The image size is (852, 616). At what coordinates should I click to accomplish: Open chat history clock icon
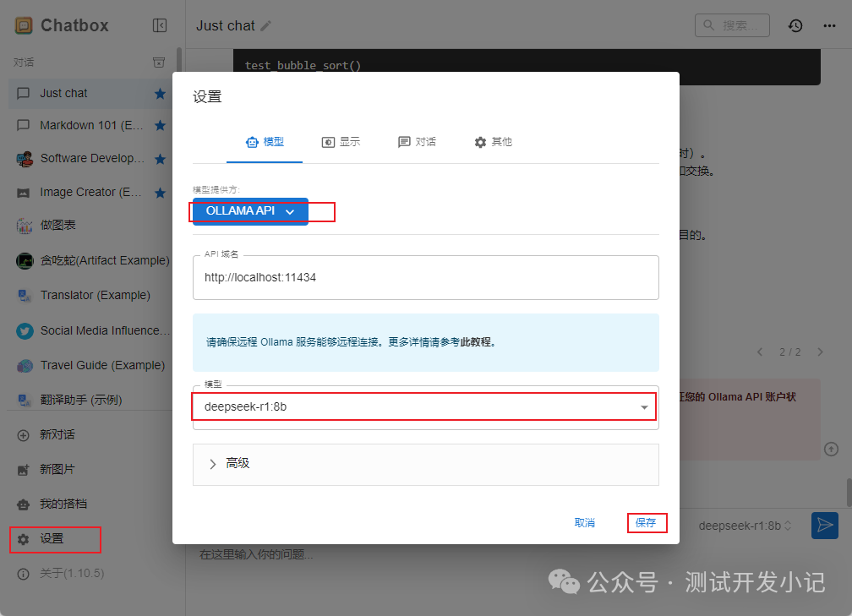coord(795,25)
